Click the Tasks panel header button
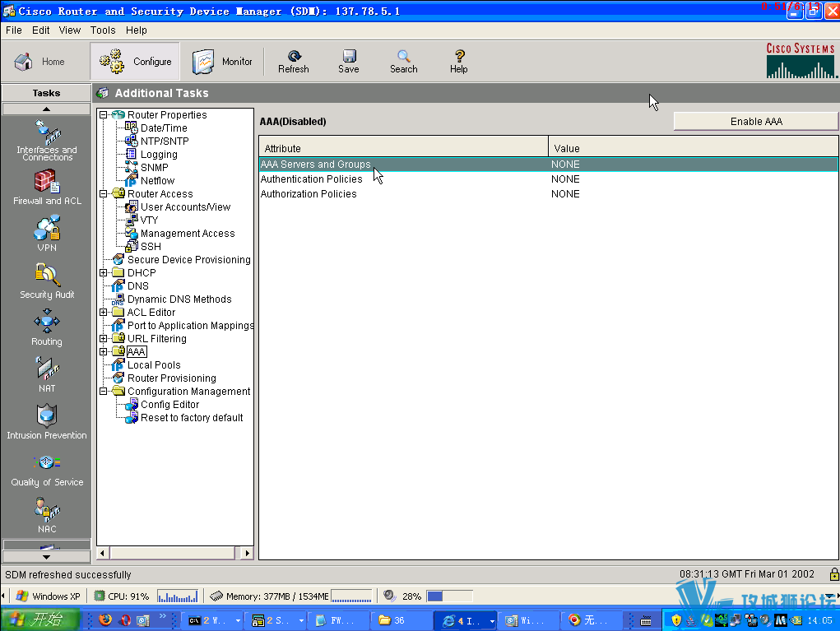The height and width of the screenshot is (631, 840). click(46, 93)
